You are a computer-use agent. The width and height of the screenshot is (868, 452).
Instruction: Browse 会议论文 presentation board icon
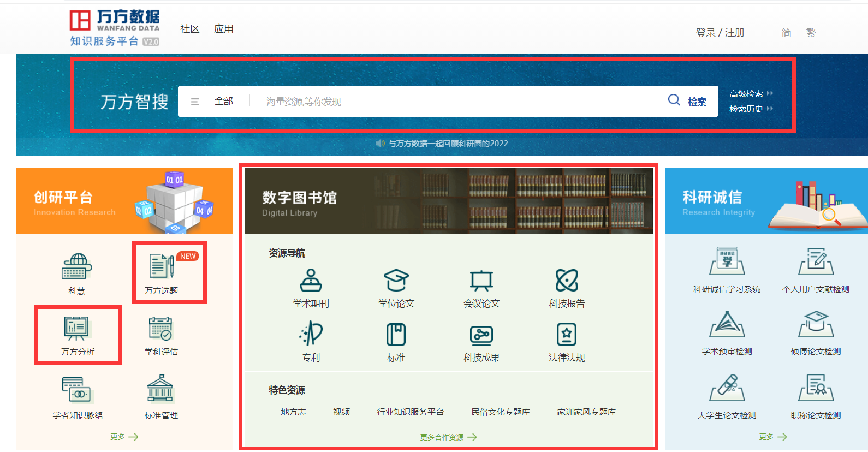481,281
